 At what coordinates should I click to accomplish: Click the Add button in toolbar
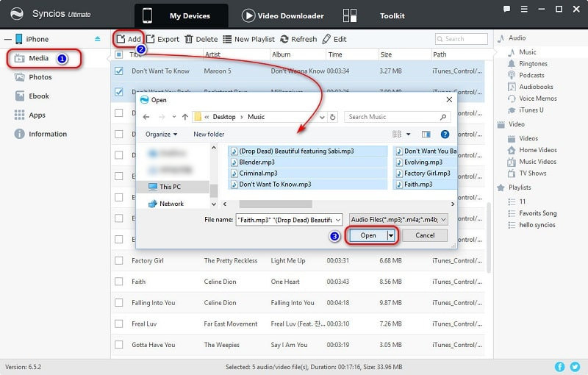point(129,39)
